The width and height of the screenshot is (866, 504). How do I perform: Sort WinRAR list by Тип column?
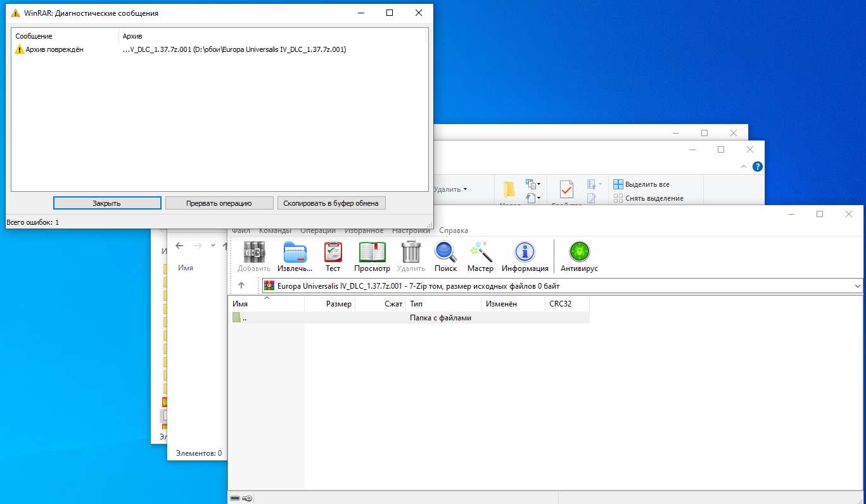(x=443, y=304)
